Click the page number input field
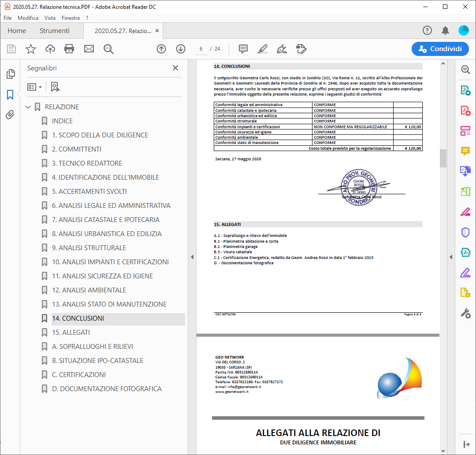The width and height of the screenshot is (476, 455). click(x=201, y=49)
